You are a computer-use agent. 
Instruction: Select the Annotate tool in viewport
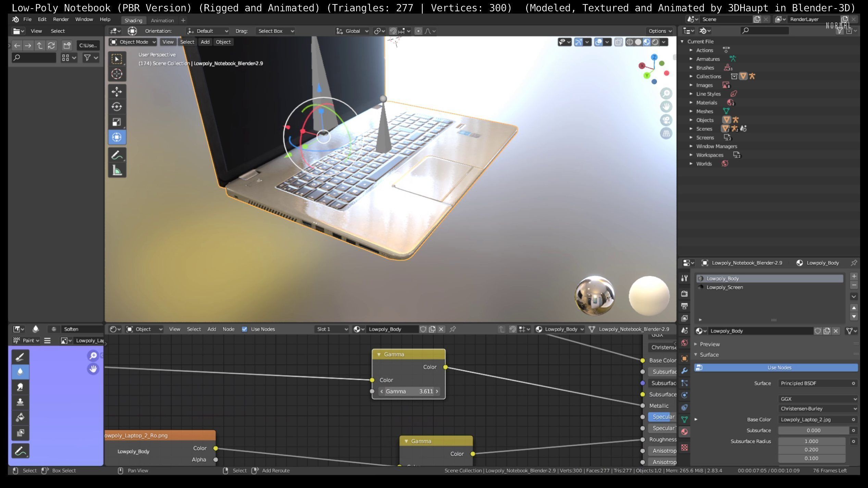coord(117,155)
